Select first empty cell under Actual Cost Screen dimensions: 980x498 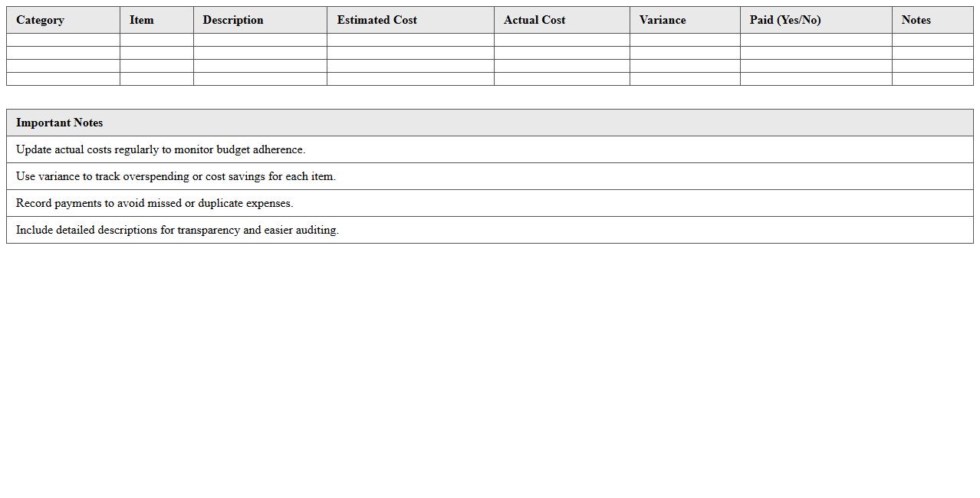pyautogui.click(x=561, y=40)
